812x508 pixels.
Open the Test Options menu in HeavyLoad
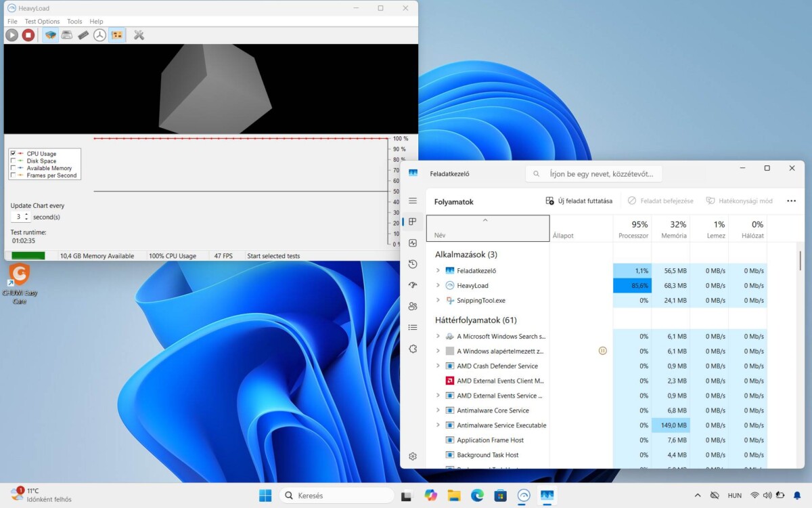(42, 21)
